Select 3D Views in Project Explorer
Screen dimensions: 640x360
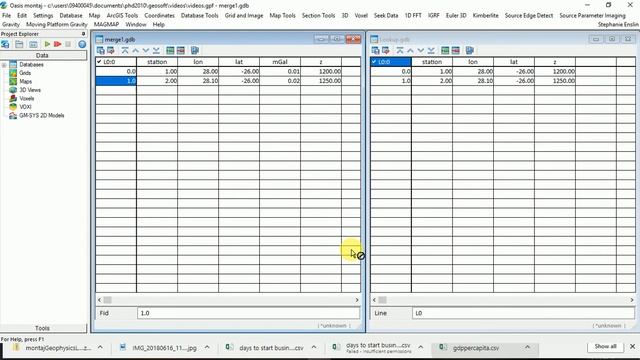[x=30, y=90]
